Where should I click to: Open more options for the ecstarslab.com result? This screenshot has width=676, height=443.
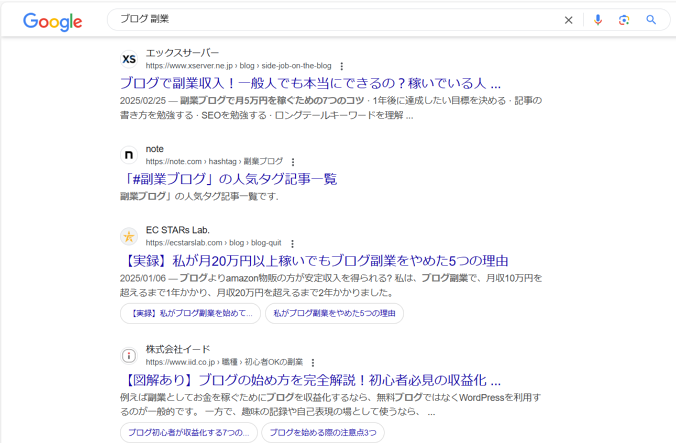292,243
